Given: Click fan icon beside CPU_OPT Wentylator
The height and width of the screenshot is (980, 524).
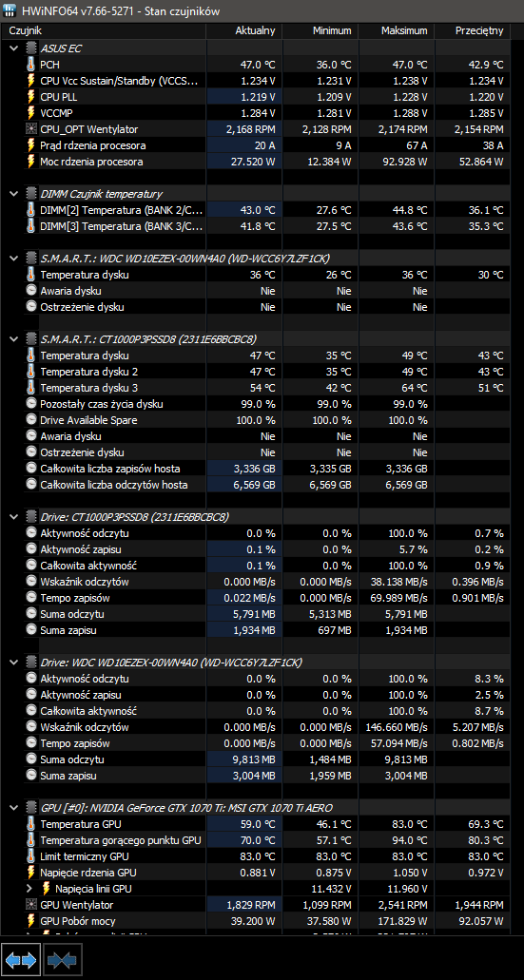Looking at the screenshot, I should point(31,129).
